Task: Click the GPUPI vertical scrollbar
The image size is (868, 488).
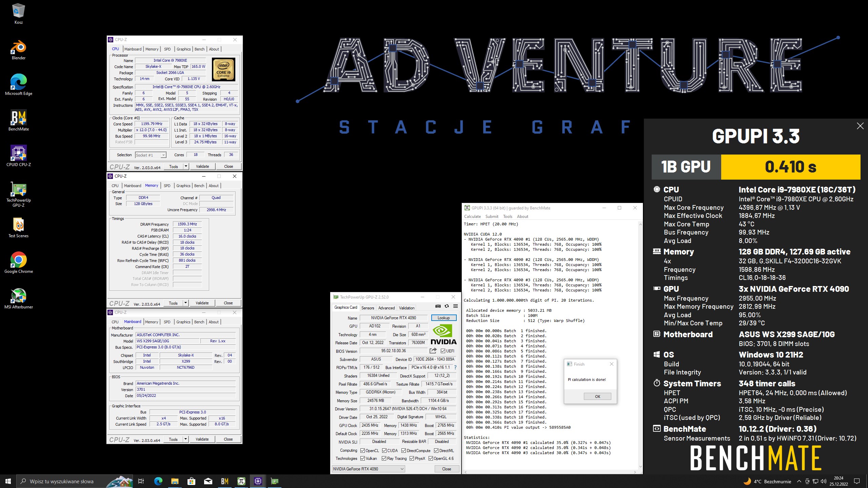Action: [640, 346]
